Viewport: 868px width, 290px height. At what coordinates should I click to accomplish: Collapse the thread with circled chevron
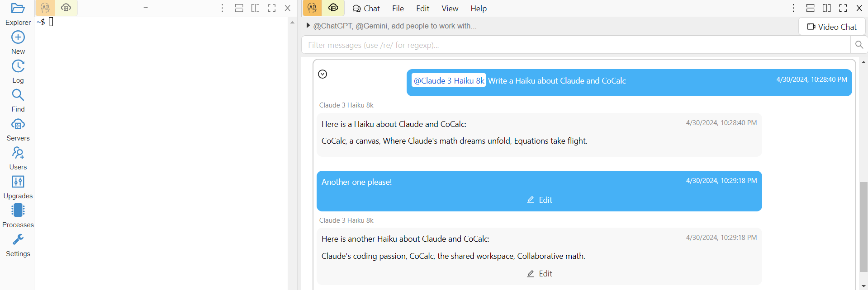(x=323, y=74)
